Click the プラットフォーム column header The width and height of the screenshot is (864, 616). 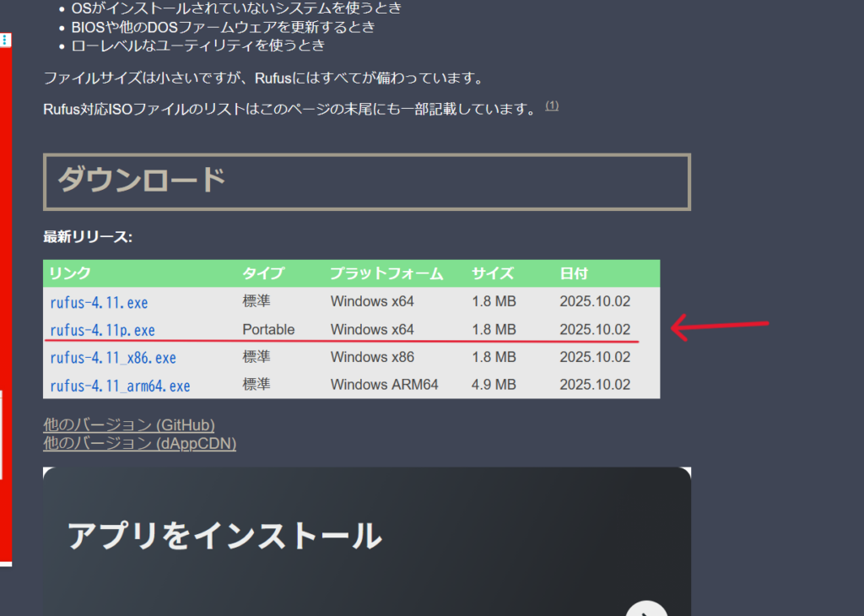386,273
